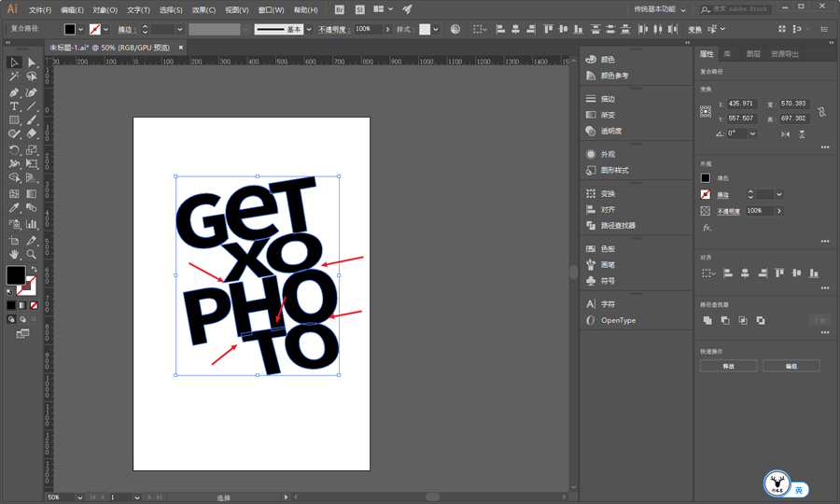Swap fill and stroke colors

click(x=33, y=269)
